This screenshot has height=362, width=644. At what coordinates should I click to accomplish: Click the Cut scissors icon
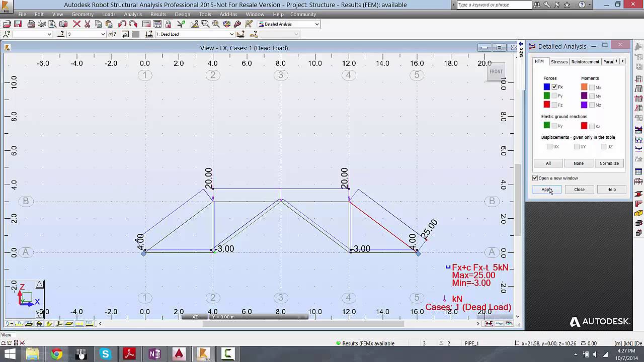(88, 24)
